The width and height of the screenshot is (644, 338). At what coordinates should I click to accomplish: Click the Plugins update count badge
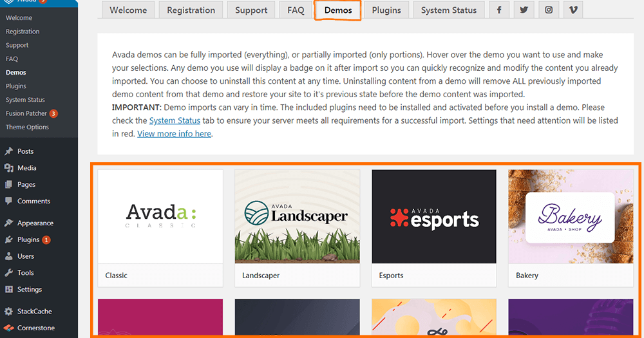click(x=46, y=240)
